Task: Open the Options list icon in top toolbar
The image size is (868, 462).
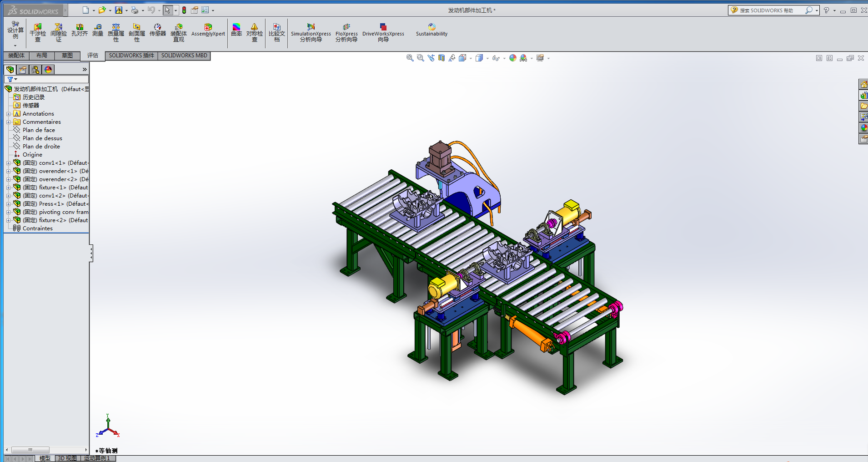Action: coord(205,10)
